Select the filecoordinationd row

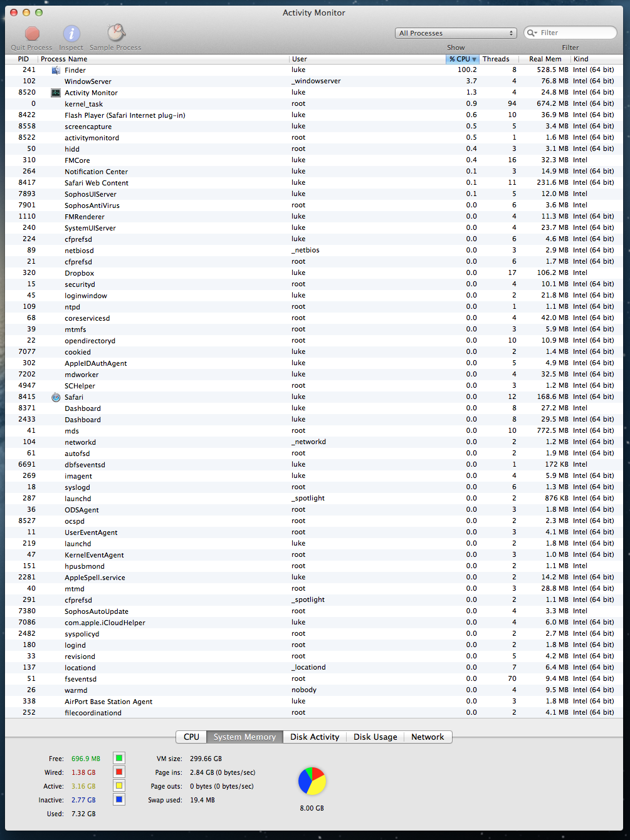click(x=315, y=713)
